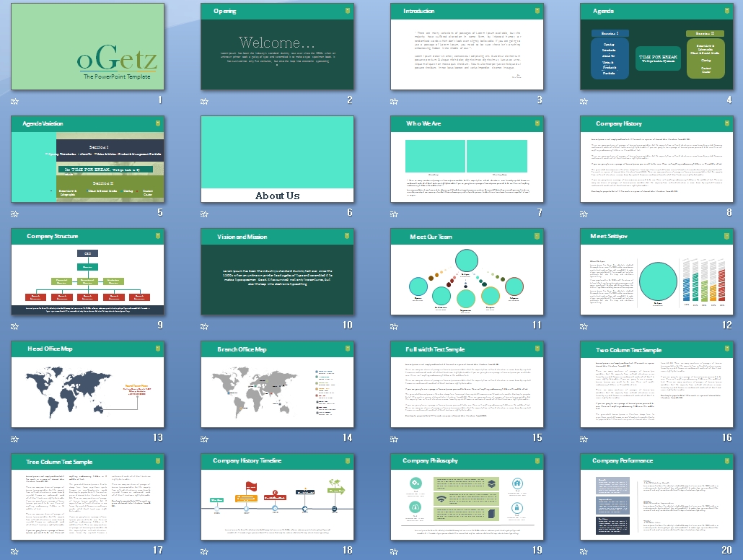Click the transition star under Branch Office Map slide

[x=204, y=439]
